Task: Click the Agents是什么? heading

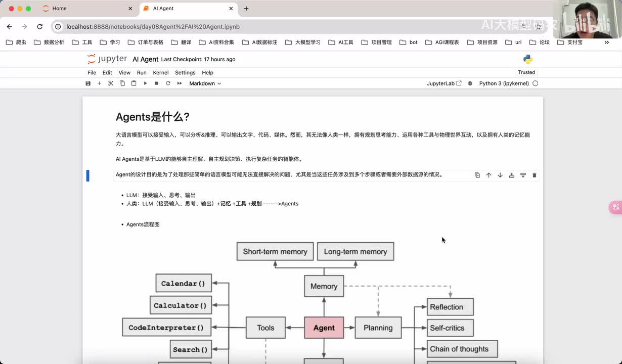Action: click(x=153, y=117)
